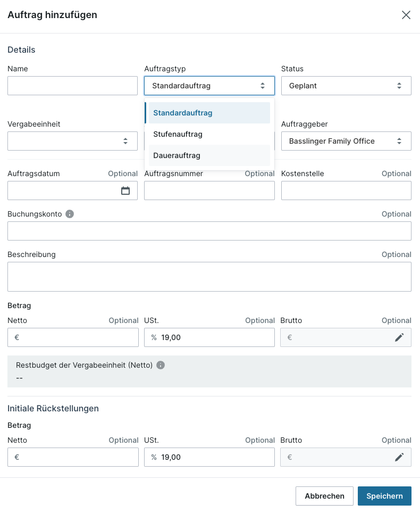Open the Status dropdown showing Geplant
Image resolution: width=420 pixels, height=513 pixels.
[346, 86]
